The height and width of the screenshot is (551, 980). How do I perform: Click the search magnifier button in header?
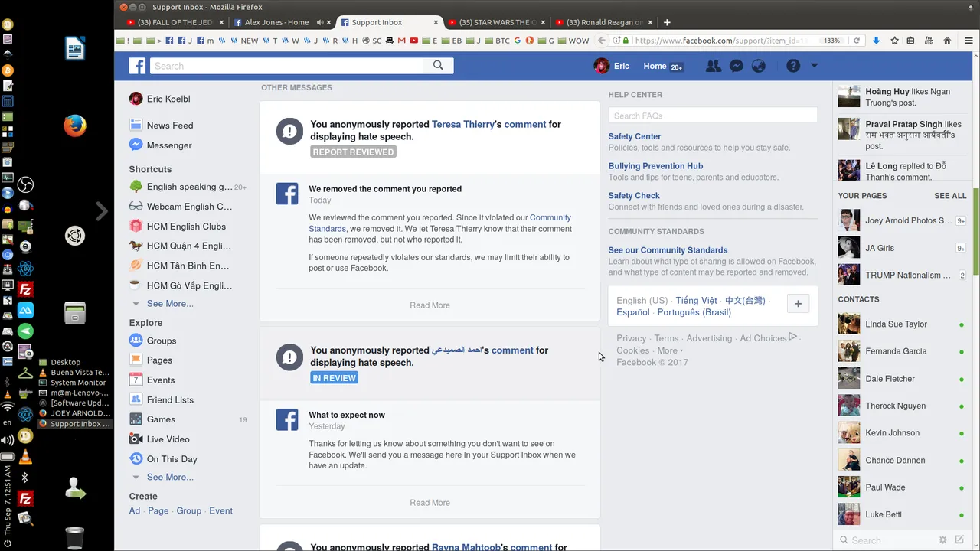click(x=438, y=66)
